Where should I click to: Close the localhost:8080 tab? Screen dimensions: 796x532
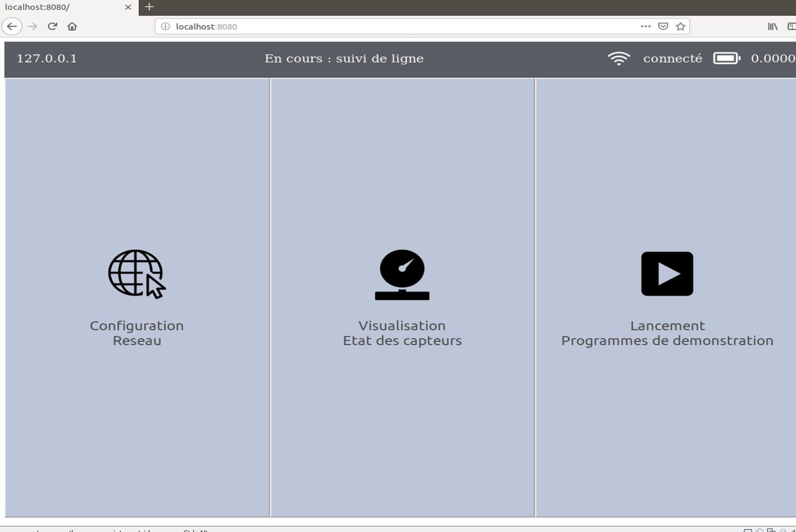click(128, 7)
